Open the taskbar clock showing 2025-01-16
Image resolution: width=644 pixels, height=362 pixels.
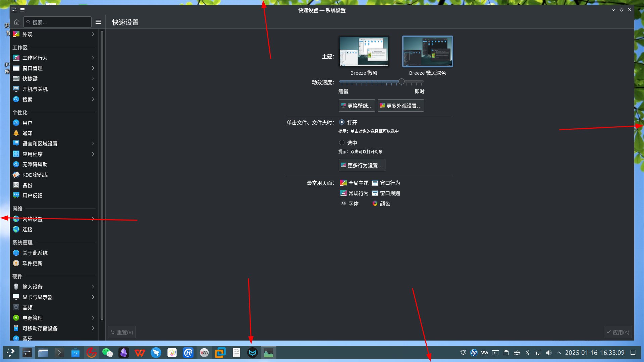point(595,353)
